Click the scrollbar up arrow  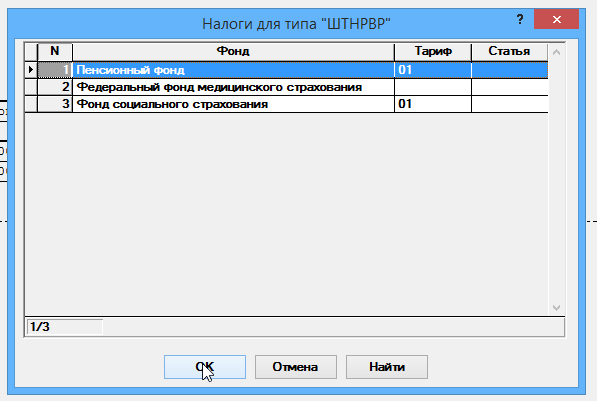pos(556,52)
